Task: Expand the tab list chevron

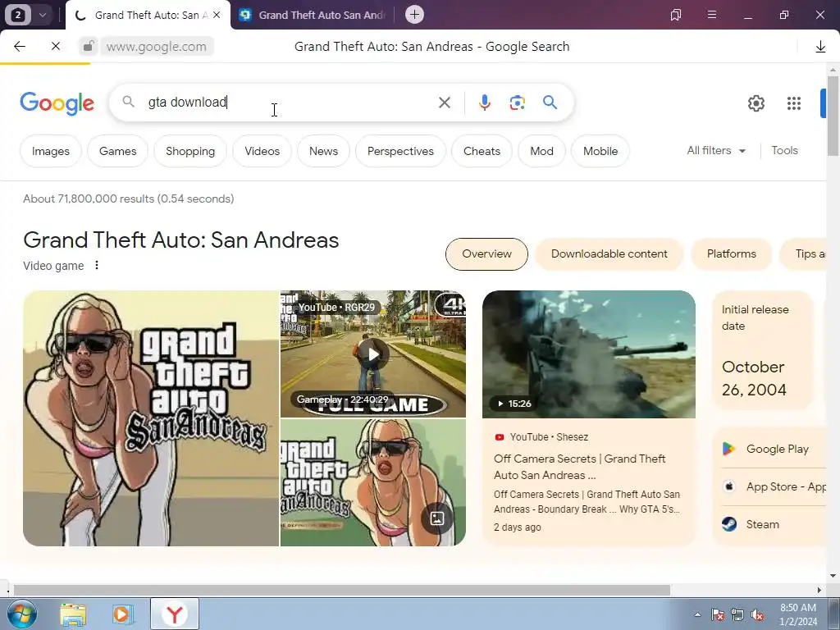Action: click(x=43, y=15)
